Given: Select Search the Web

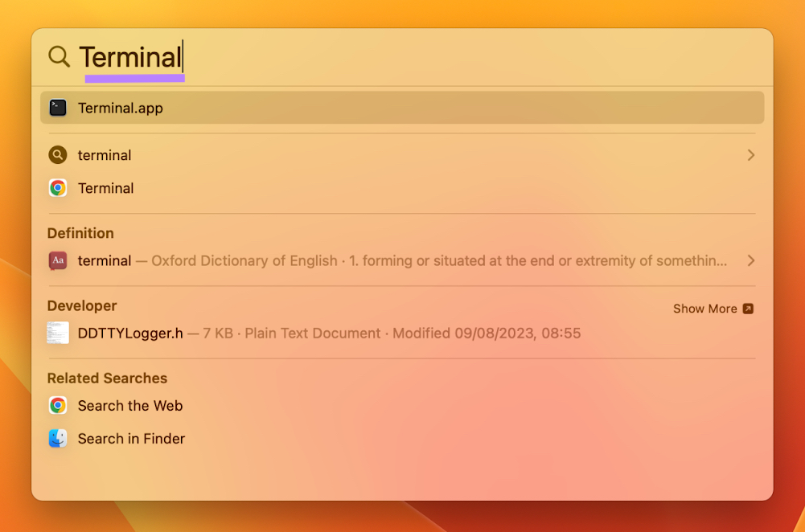Looking at the screenshot, I should [x=130, y=406].
